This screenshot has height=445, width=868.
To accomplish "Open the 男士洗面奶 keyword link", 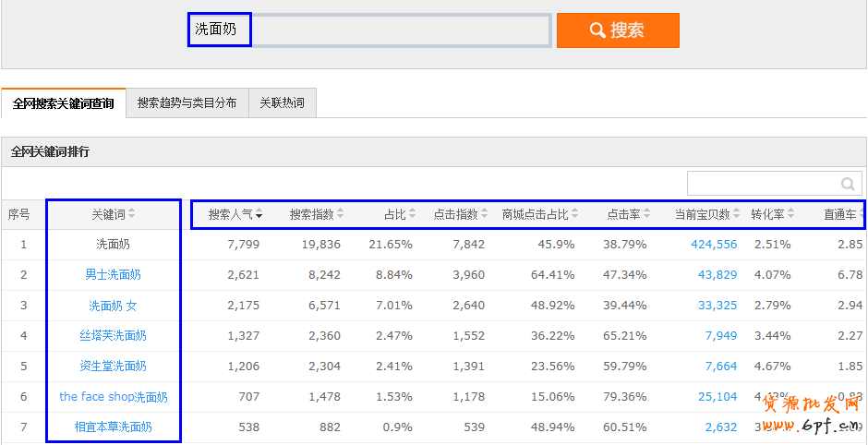I will click(113, 275).
